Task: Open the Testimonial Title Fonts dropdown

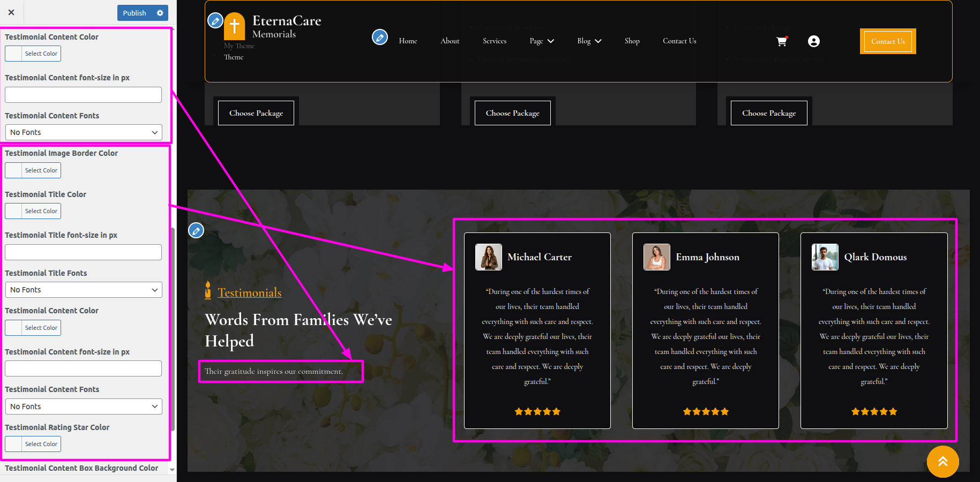Action: point(84,290)
